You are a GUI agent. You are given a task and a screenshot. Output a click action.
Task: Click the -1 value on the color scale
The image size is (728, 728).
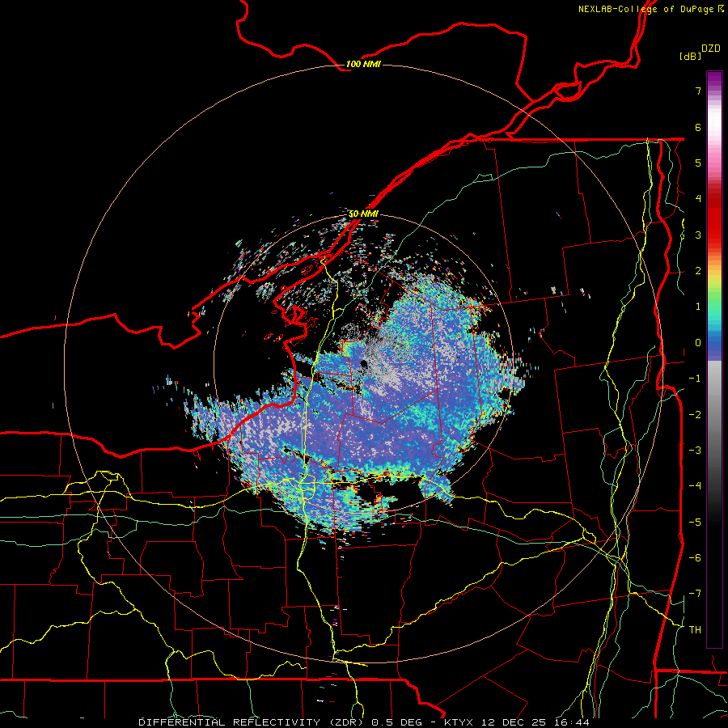[695, 379]
